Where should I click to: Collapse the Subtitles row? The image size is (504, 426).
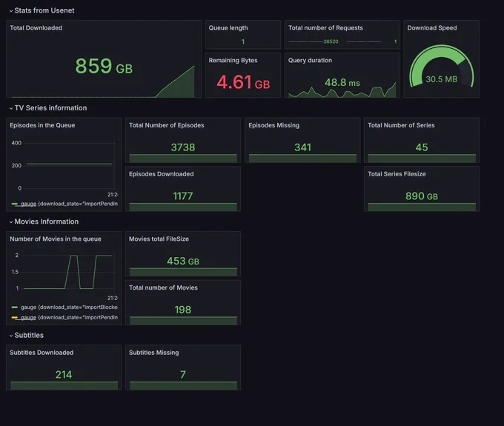(27, 336)
